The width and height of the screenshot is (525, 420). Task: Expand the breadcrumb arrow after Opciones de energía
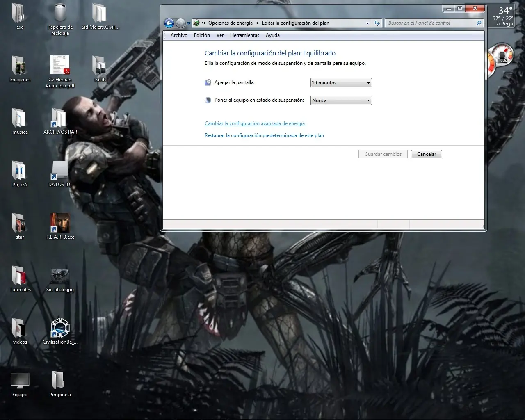tap(258, 23)
